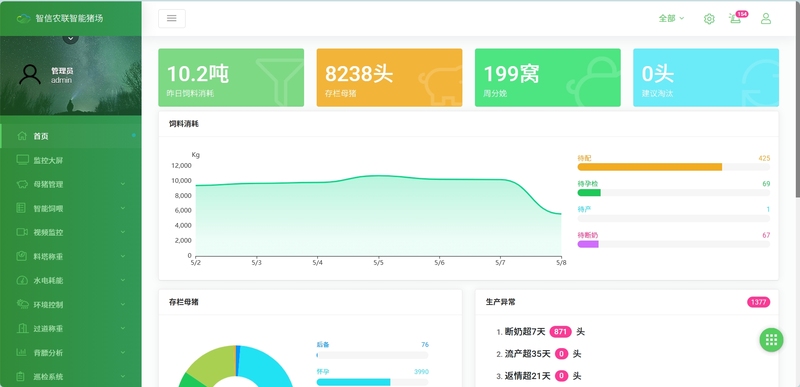Click the 首页 home icon in sidebar
Screen dimensions: 800x387
point(22,136)
